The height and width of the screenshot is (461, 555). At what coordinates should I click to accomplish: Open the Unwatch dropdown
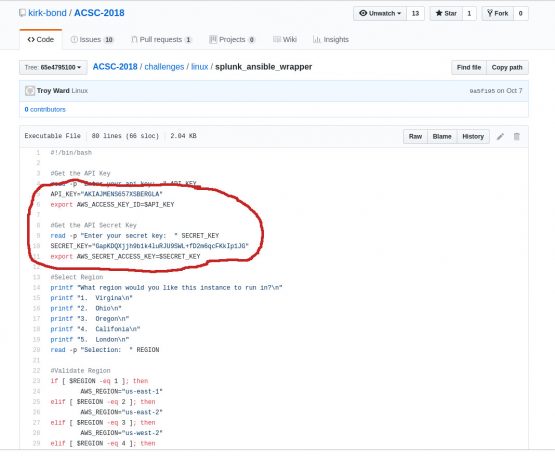click(380, 13)
